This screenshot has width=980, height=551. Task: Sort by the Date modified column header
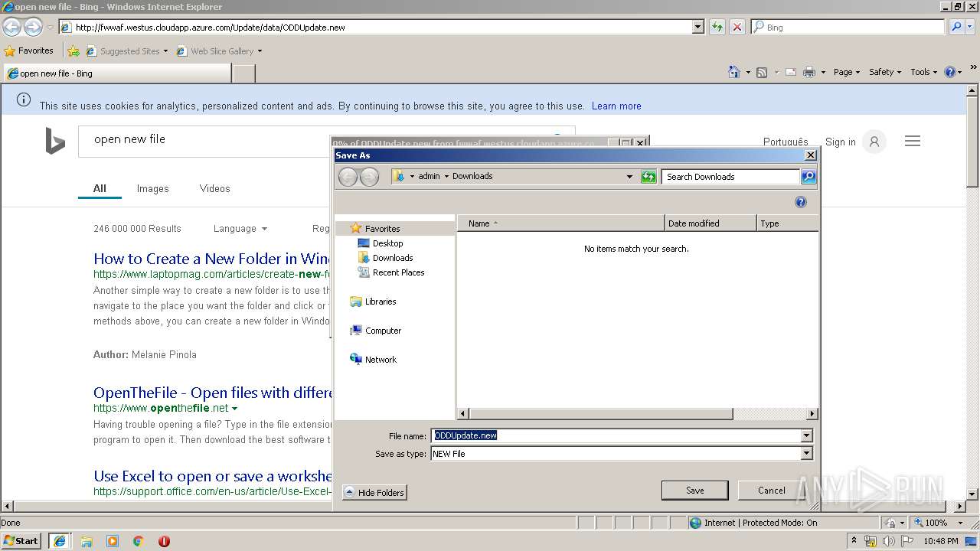[710, 223]
